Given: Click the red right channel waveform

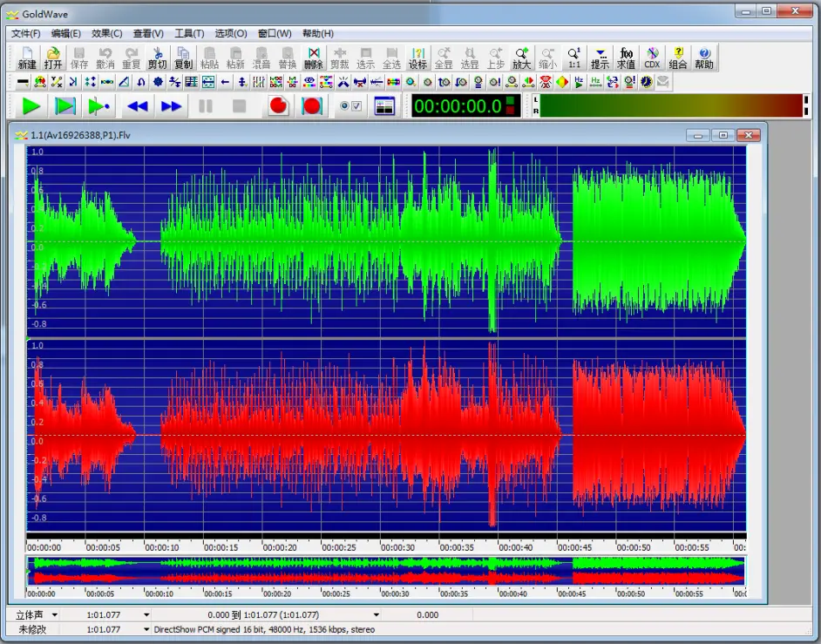Looking at the screenshot, I should (x=386, y=436).
